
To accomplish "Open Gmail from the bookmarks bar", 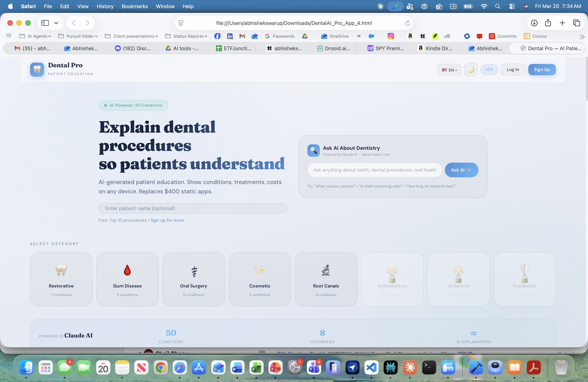I will [x=242, y=36].
